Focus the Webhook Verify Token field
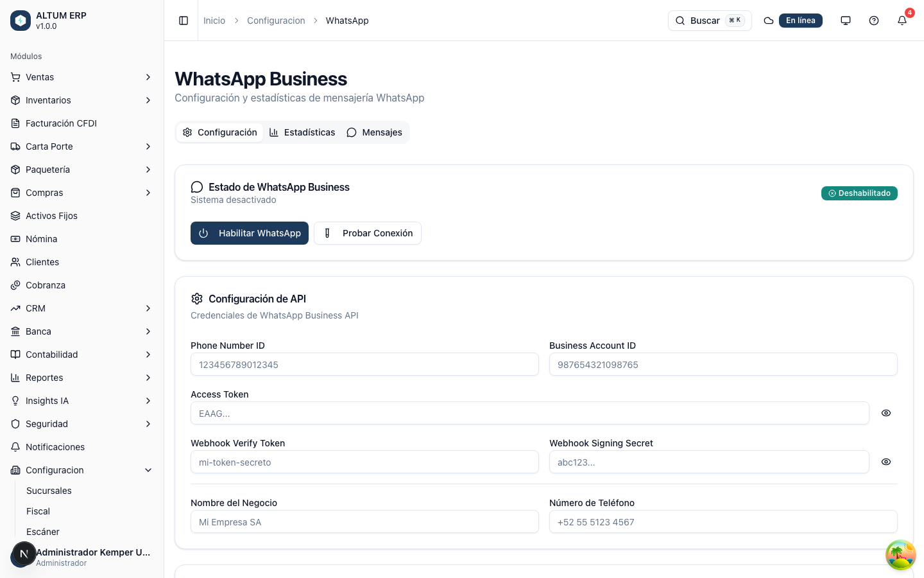The width and height of the screenshot is (924, 578). (x=364, y=462)
